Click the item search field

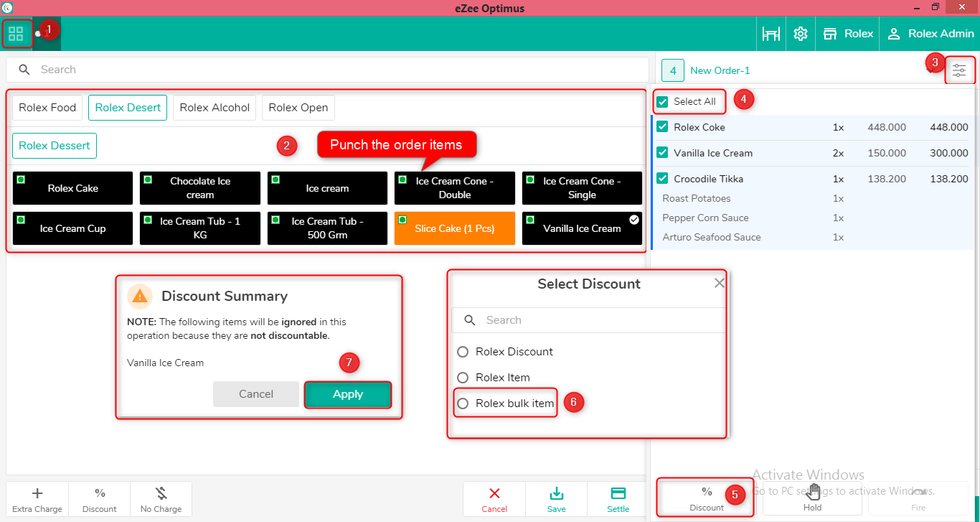tap(327, 70)
